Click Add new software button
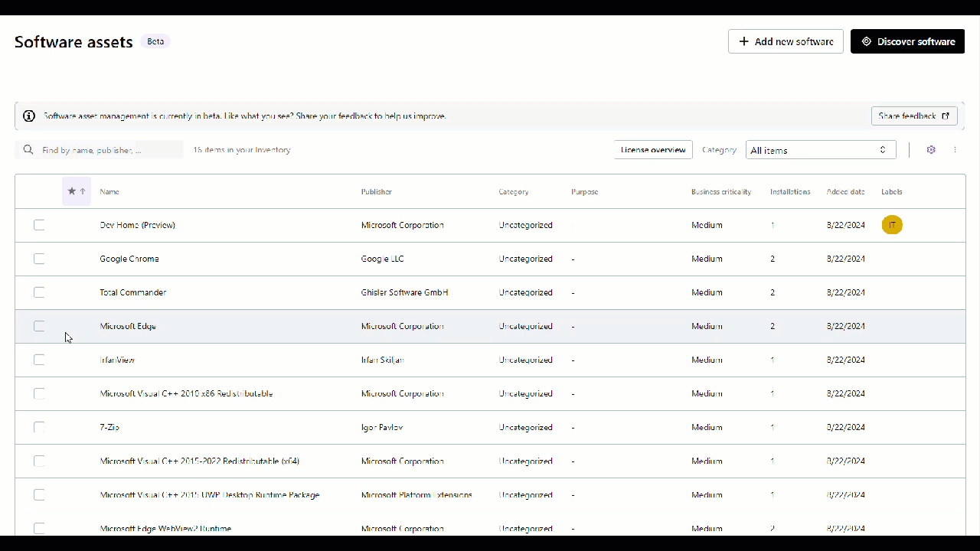Image resolution: width=980 pixels, height=551 pixels. tap(786, 41)
